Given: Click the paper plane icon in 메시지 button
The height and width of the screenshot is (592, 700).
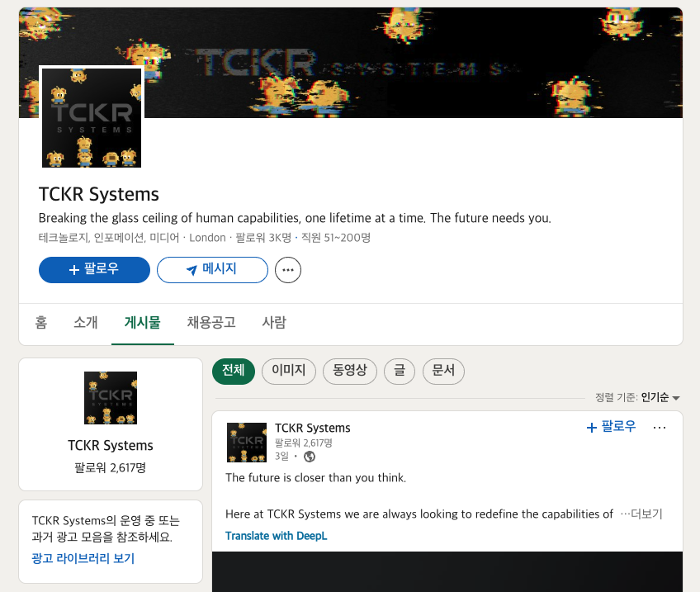Looking at the screenshot, I should [192, 270].
